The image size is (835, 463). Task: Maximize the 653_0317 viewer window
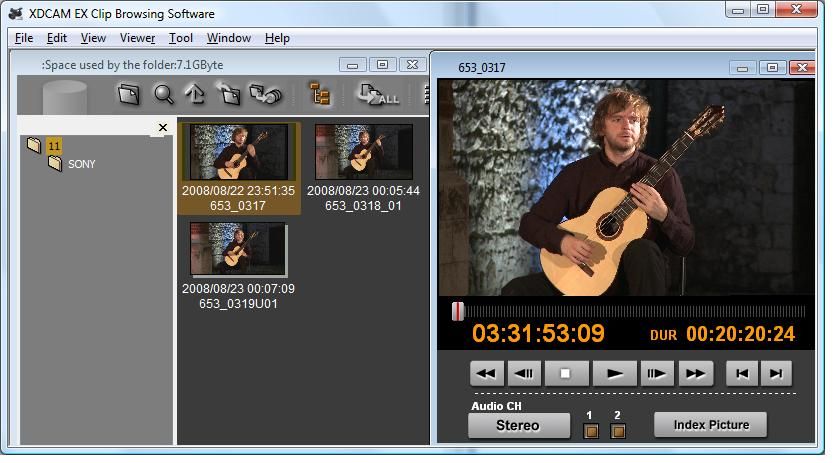click(772, 68)
